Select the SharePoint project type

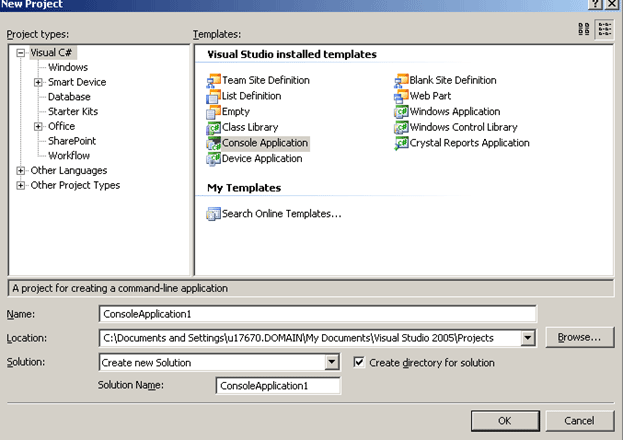tap(71, 141)
